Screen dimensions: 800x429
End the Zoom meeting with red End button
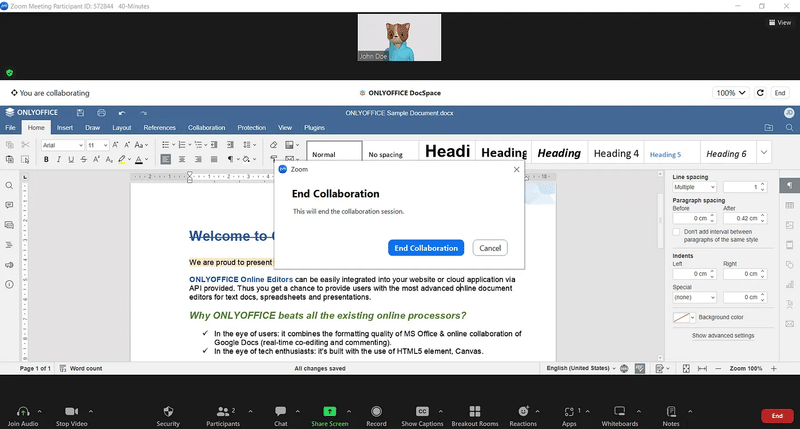tap(777, 416)
